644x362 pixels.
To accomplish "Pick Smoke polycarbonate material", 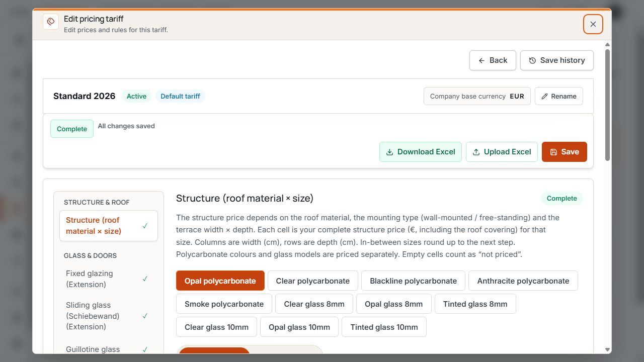I will (x=224, y=304).
